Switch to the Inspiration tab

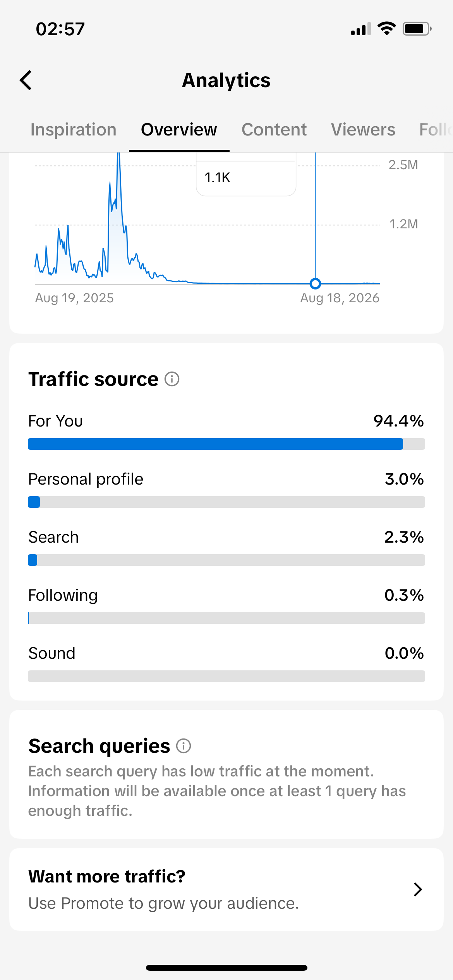point(74,130)
